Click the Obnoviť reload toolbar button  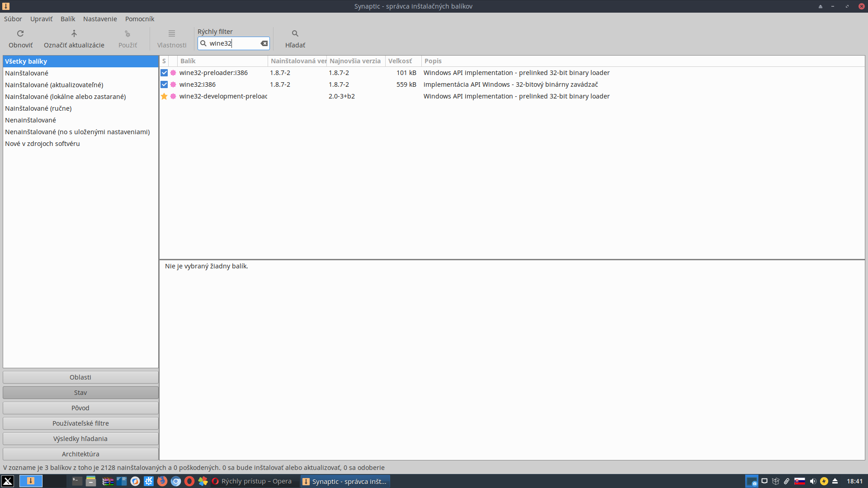pyautogui.click(x=20, y=39)
